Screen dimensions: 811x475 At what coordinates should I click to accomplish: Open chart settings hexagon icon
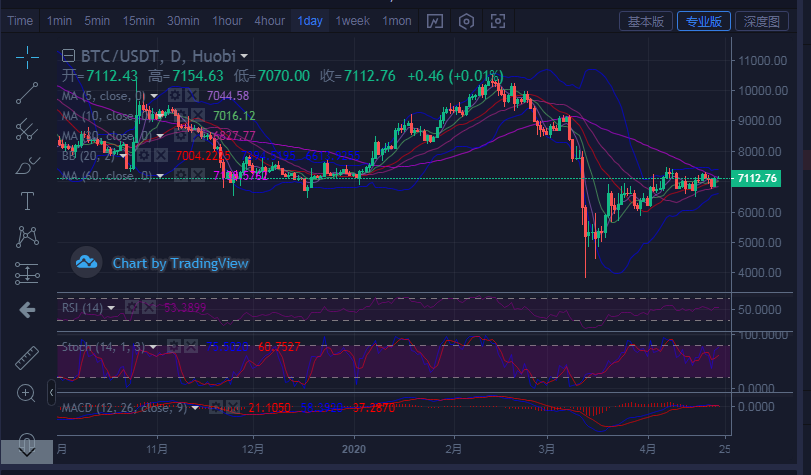click(x=466, y=21)
